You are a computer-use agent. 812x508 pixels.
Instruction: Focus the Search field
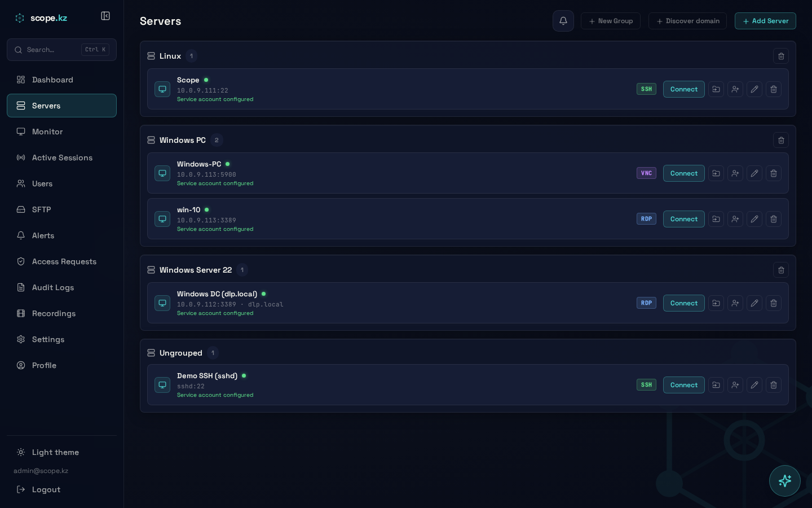click(61, 50)
